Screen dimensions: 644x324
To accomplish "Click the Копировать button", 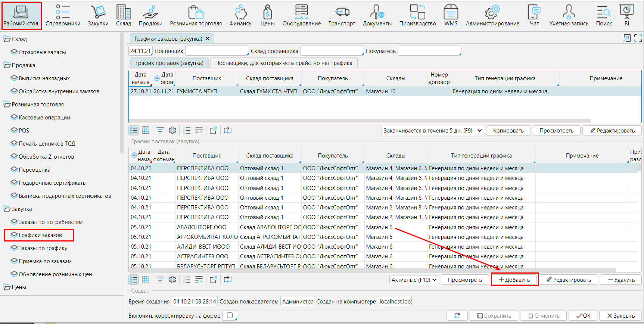I will pos(508,131).
